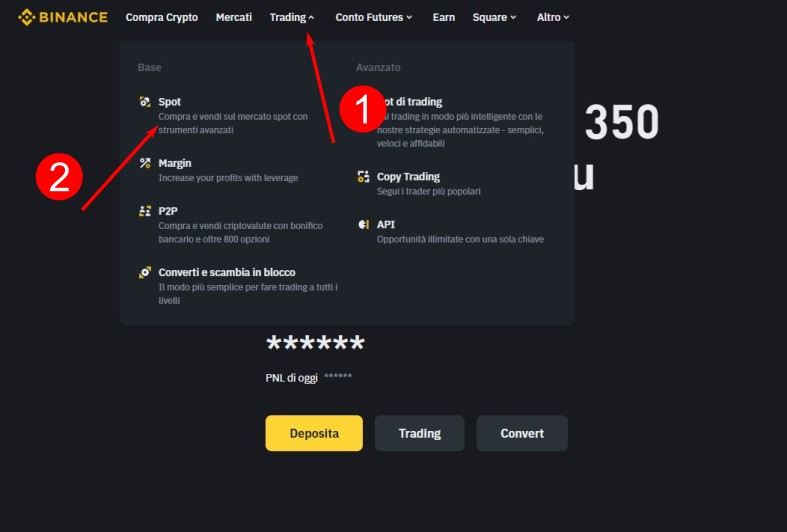The height and width of the screenshot is (532, 787).
Task: Open the Earn menu item
Action: (444, 17)
